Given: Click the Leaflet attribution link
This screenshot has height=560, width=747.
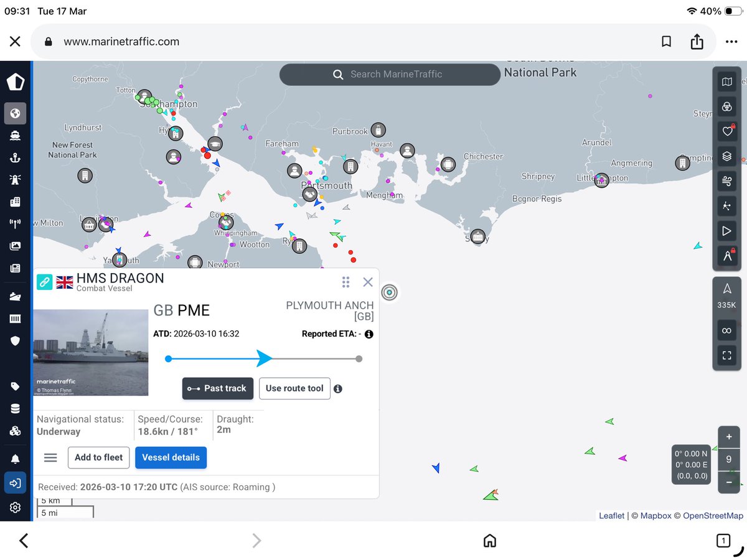Looking at the screenshot, I should point(611,515).
